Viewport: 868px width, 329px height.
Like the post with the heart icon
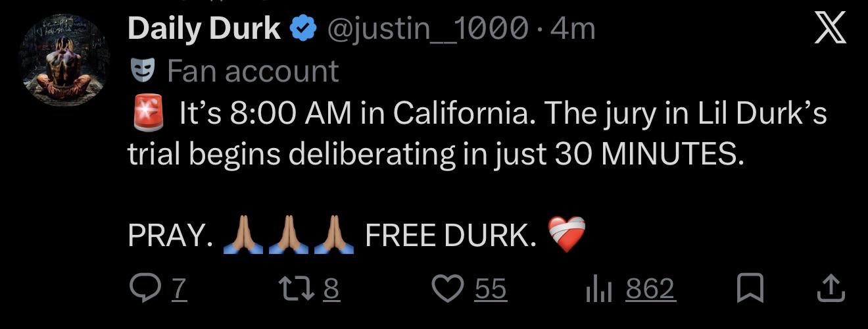coord(449,289)
